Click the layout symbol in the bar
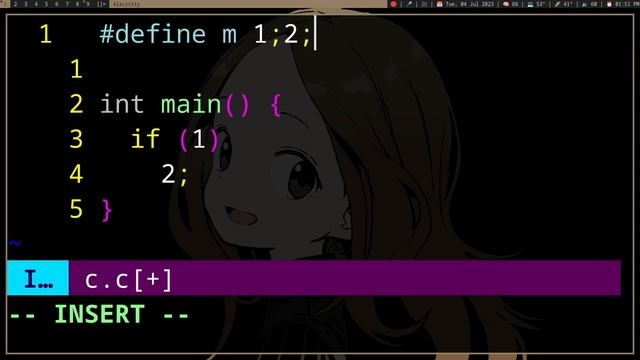The image size is (640, 360). (101, 4)
